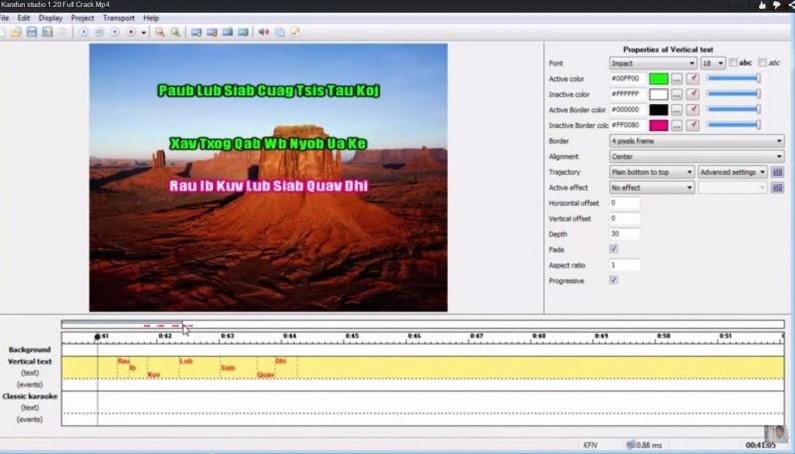Open the Font dropdown showing Impact
The height and width of the screenshot is (454, 795).
click(x=653, y=63)
